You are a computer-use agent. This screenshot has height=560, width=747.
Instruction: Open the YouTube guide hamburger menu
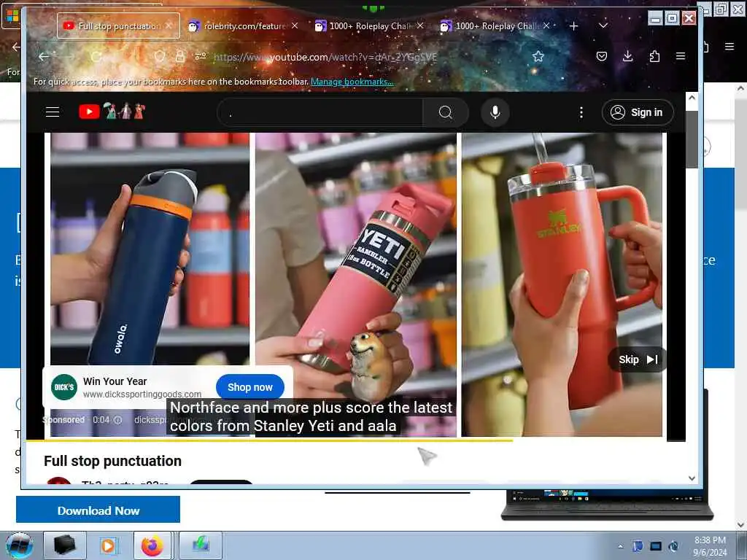coord(53,112)
